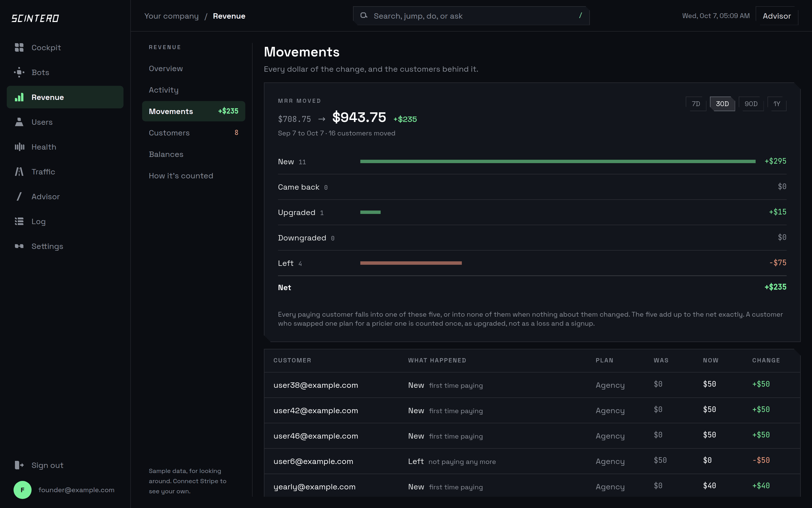This screenshot has height=508, width=812.
Task: Click the Advisor button in top bar
Action: pos(777,16)
